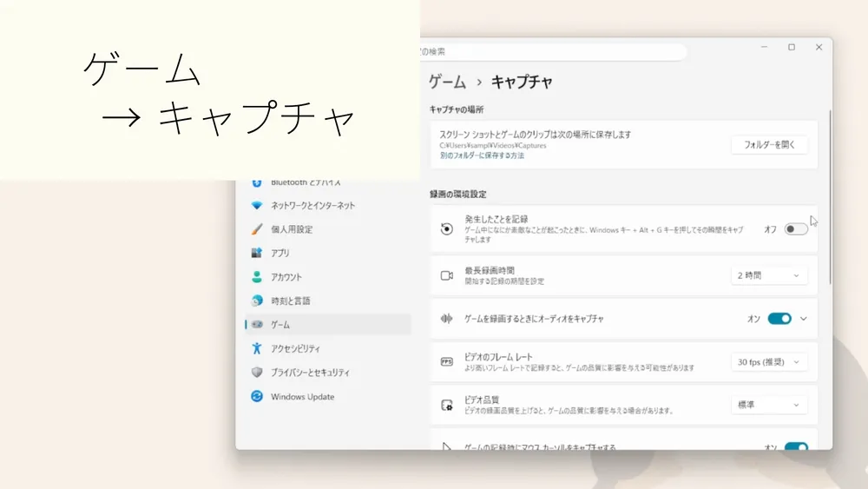
Task: Click the 時刻と言語 globe clock icon
Action: coord(256,301)
